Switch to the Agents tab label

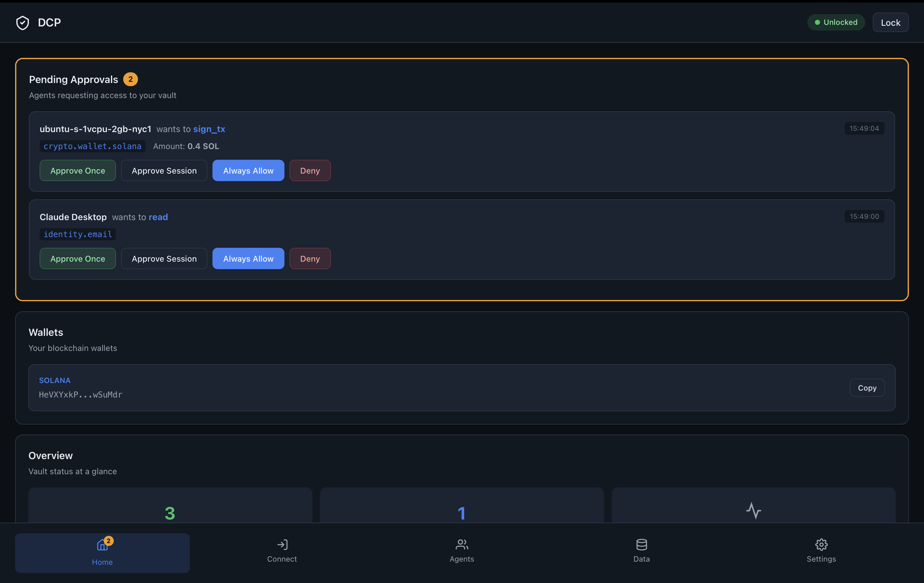click(462, 559)
